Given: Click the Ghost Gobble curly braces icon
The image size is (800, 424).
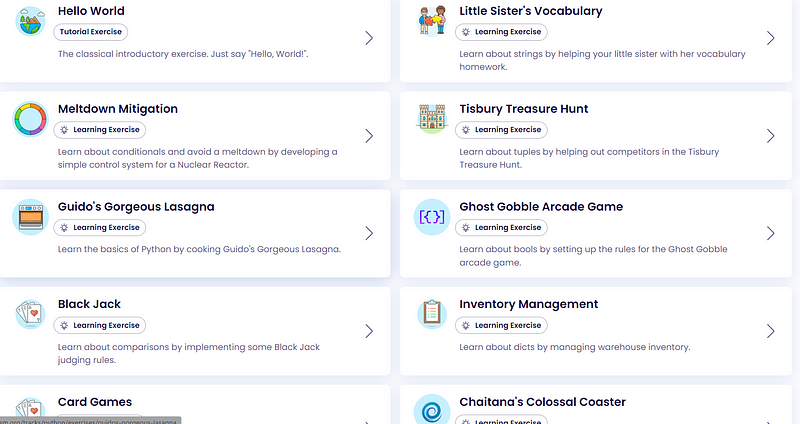Looking at the screenshot, I should click(x=432, y=217).
